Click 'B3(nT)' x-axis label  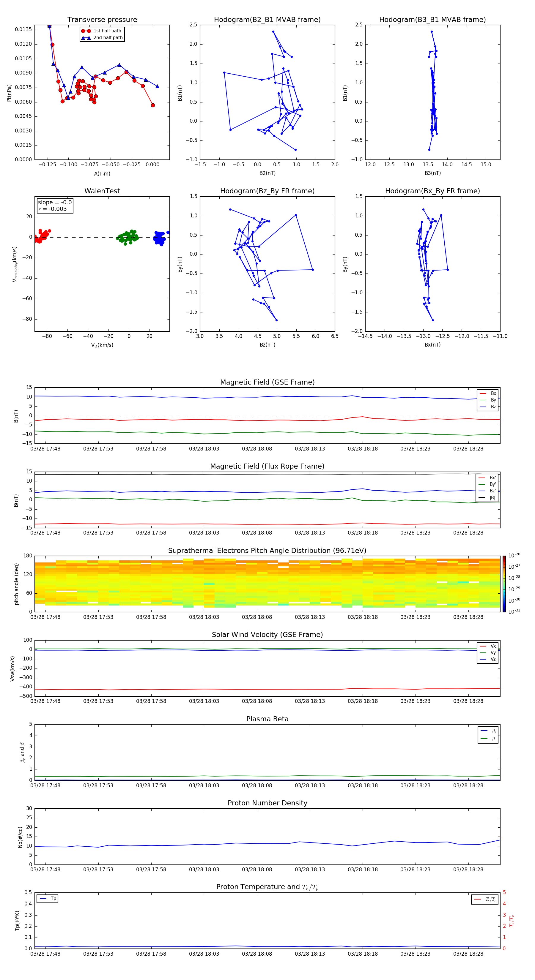432,173
